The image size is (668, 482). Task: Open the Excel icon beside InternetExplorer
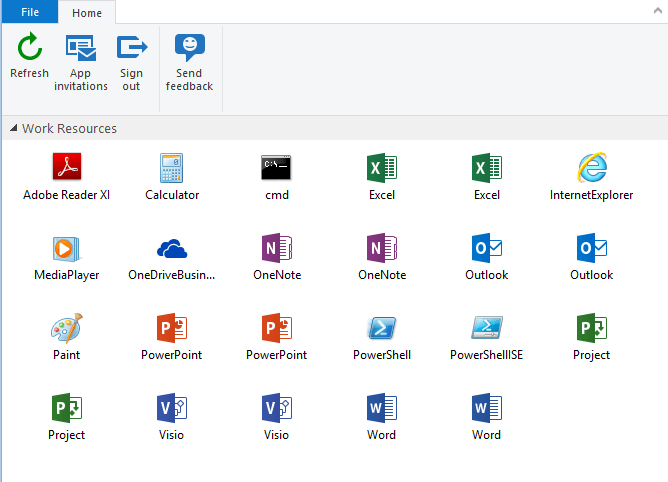(487, 176)
